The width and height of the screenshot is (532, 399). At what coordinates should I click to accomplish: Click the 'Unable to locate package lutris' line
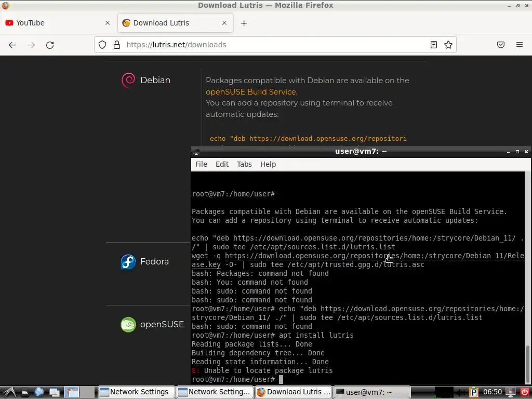[262, 371]
